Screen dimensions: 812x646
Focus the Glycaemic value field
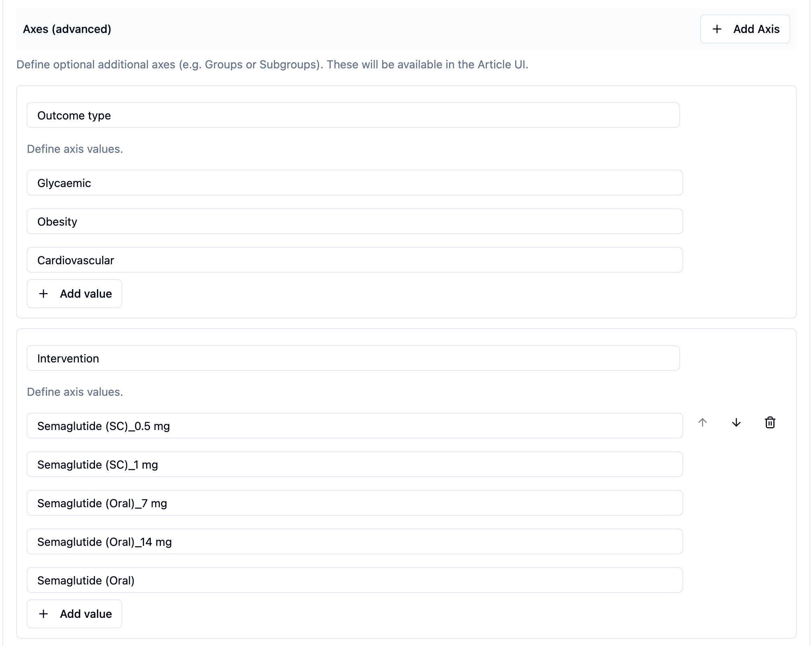pos(354,183)
